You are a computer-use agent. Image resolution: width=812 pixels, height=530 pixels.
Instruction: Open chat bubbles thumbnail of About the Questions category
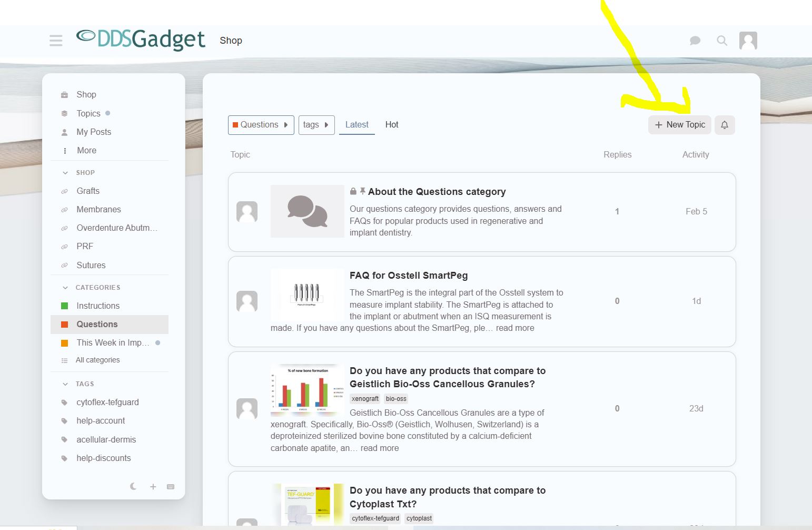click(308, 211)
